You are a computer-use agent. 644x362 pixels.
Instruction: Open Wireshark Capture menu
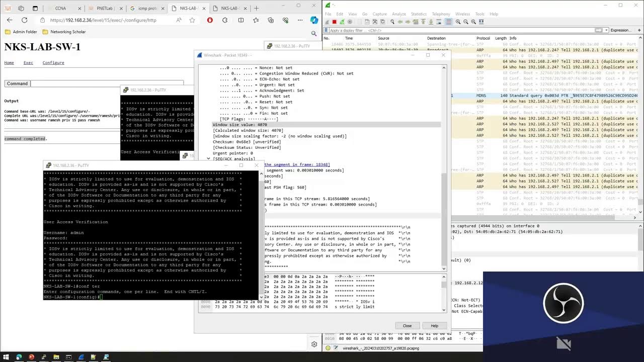point(379,14)
